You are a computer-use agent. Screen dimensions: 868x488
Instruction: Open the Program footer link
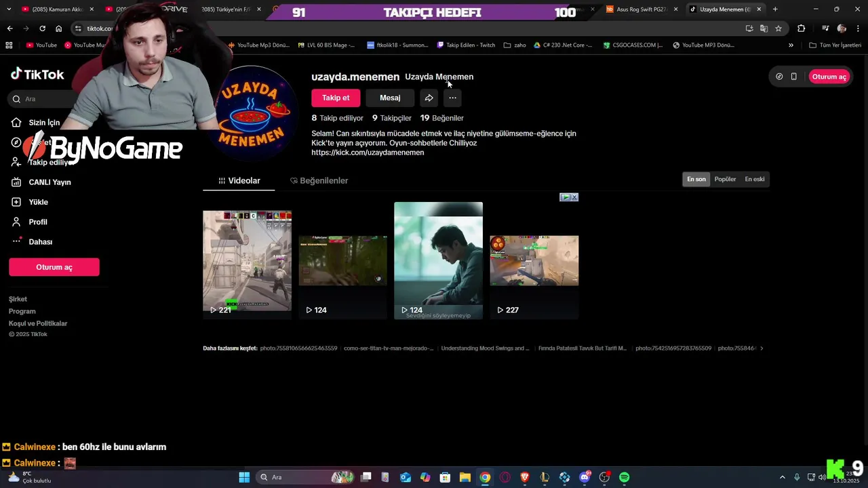22,311
